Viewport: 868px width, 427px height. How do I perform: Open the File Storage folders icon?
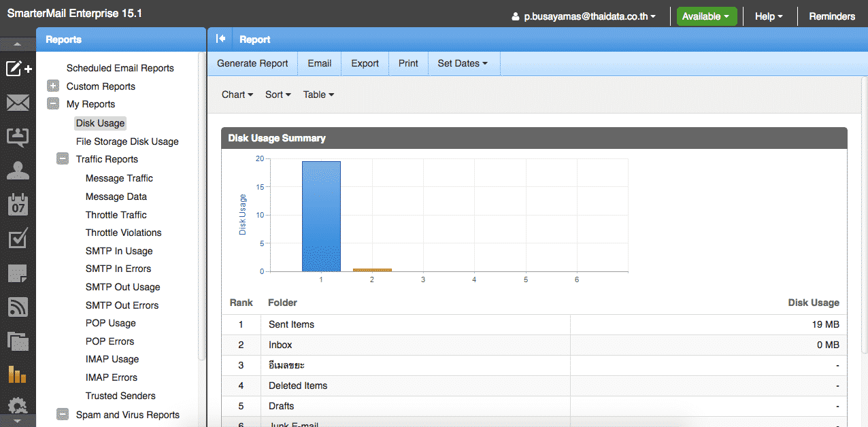pyautogui.click(x=18, y=341)
